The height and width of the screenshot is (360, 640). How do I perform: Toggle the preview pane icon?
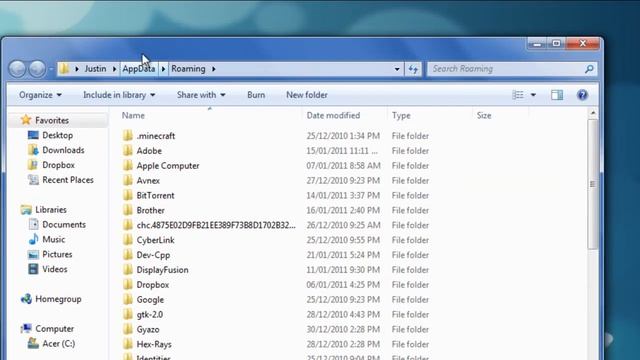pyautogui.click(x=557, y=95)
